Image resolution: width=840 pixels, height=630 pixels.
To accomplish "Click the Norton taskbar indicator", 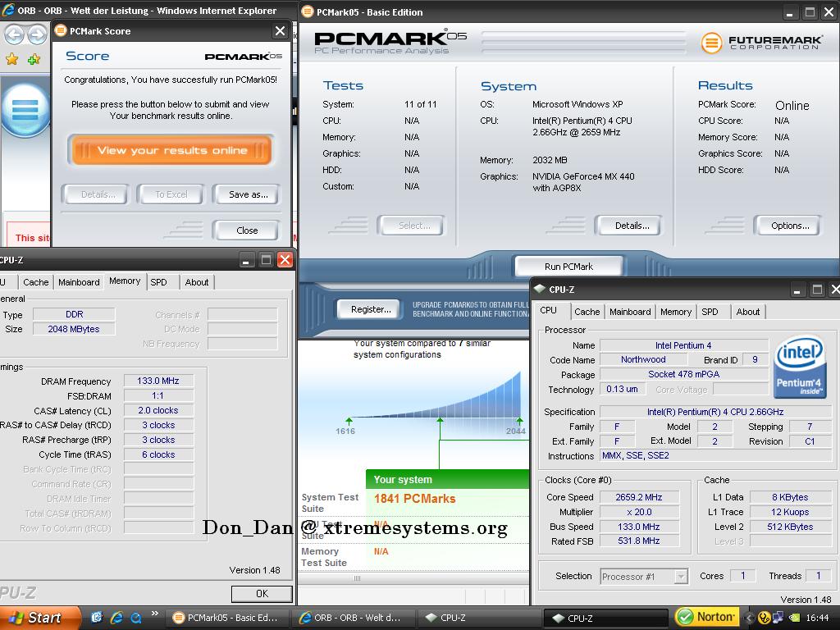I will pyautogui.click(x=706, y=617).
